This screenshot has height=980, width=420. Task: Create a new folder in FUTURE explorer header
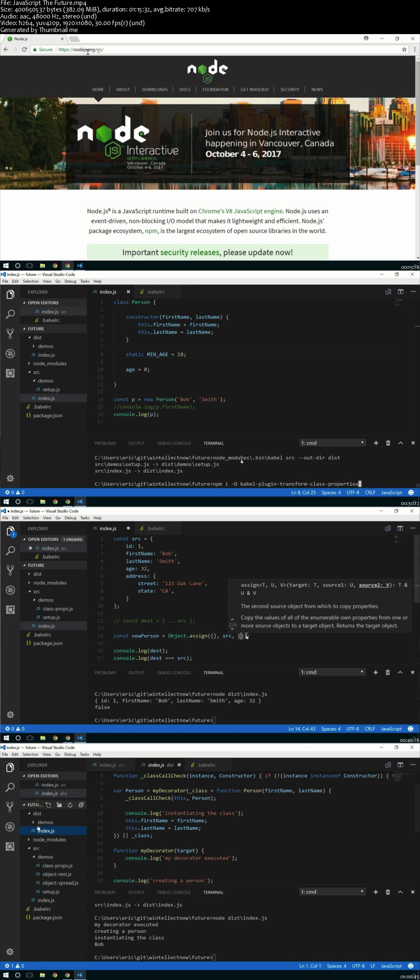pyautogui.click(x=59, y=805)
